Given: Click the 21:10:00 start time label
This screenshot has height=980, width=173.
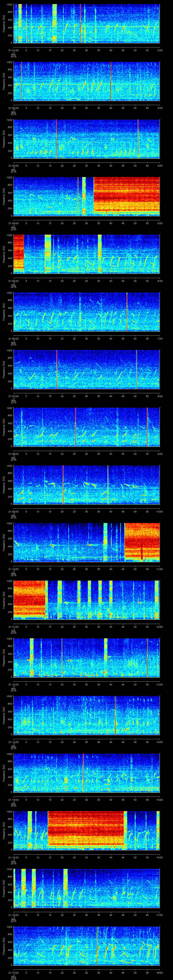Looking at the screenshot, I should (x=13, y=569).
